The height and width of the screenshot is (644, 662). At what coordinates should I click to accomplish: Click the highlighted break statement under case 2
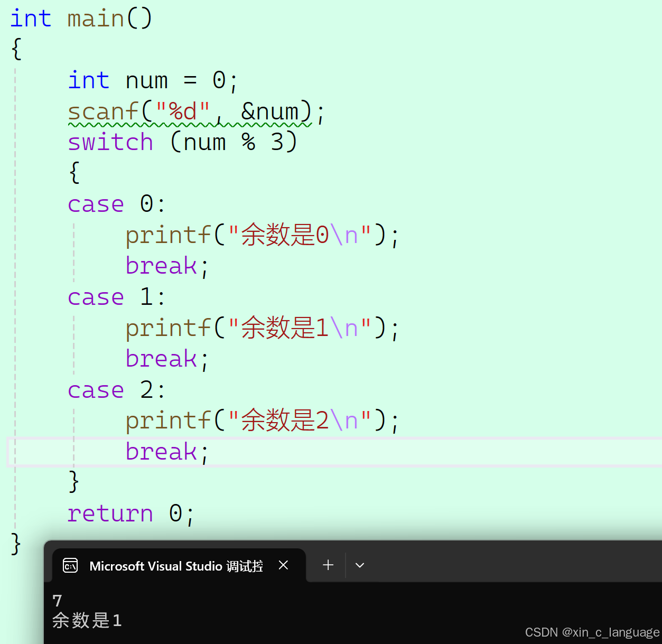(167, 452)
